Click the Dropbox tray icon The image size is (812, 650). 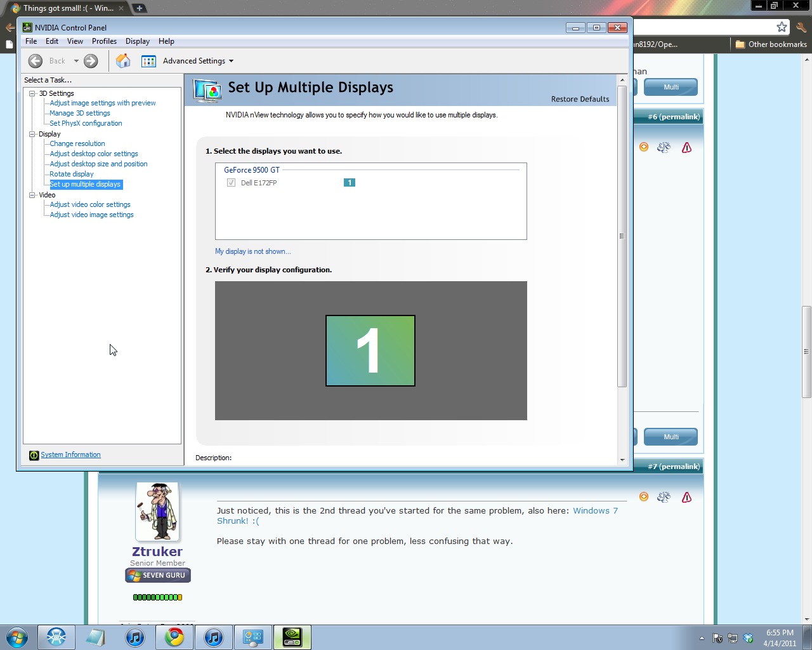(748, 638)
